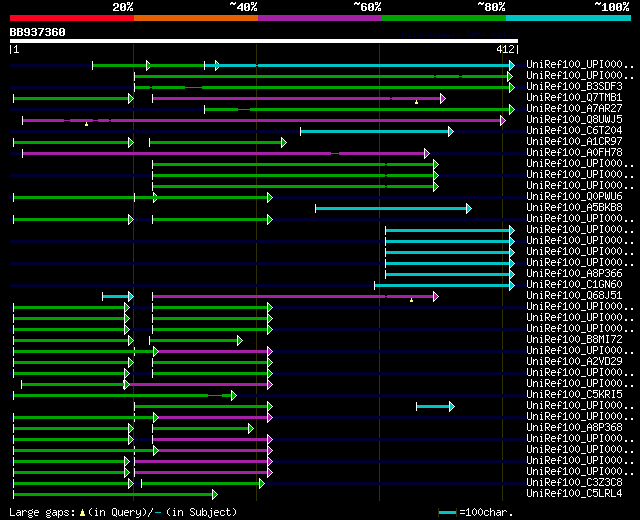This screenshot has height=520, width=640.
Task: Click the ~100% legend percentage label
Action: (611, 7)
